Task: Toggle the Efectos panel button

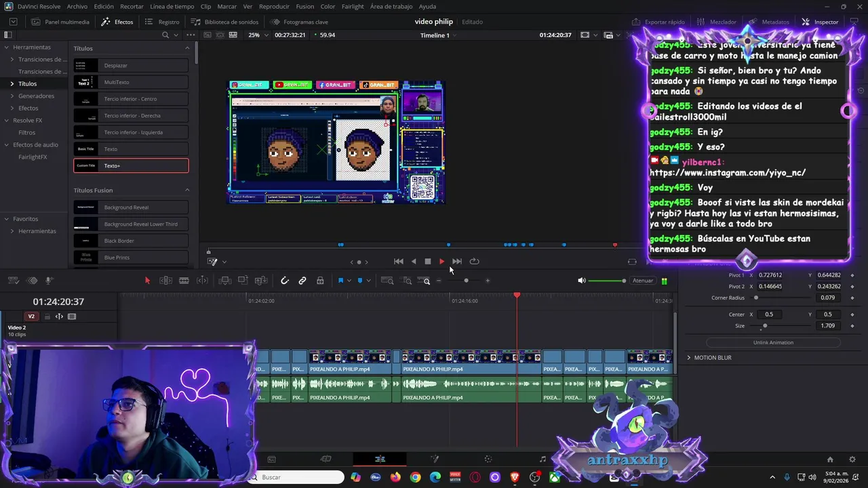Action: coord(117,22)
